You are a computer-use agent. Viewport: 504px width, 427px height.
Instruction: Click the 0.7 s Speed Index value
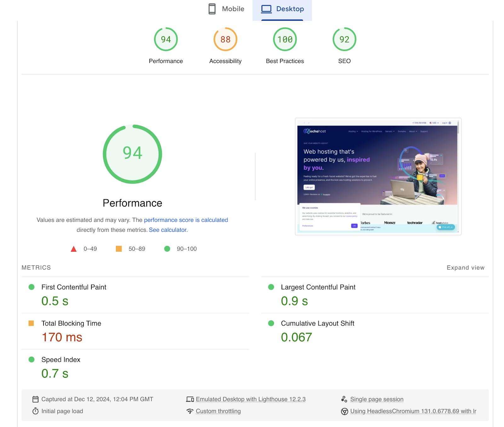(x=55, y=374)
